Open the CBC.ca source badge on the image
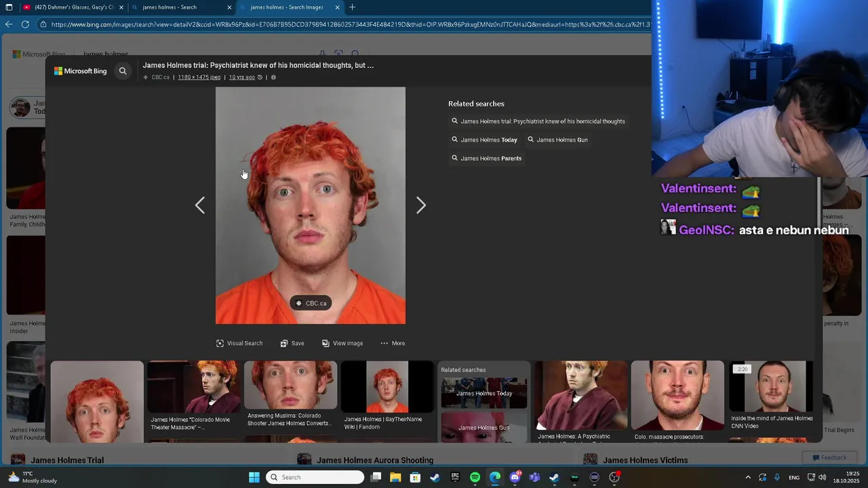This screenshot has width=868, height=488. [x=311, y=303]
